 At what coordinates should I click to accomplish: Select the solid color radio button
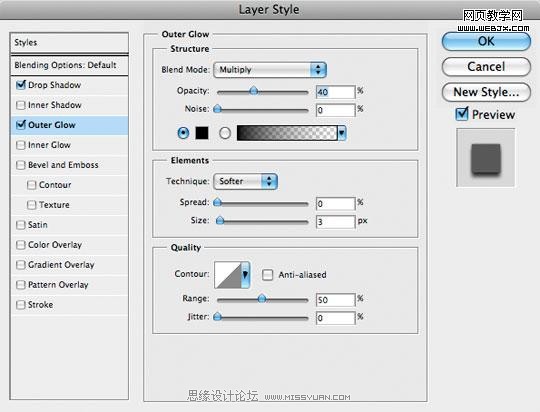coord(183,133)
